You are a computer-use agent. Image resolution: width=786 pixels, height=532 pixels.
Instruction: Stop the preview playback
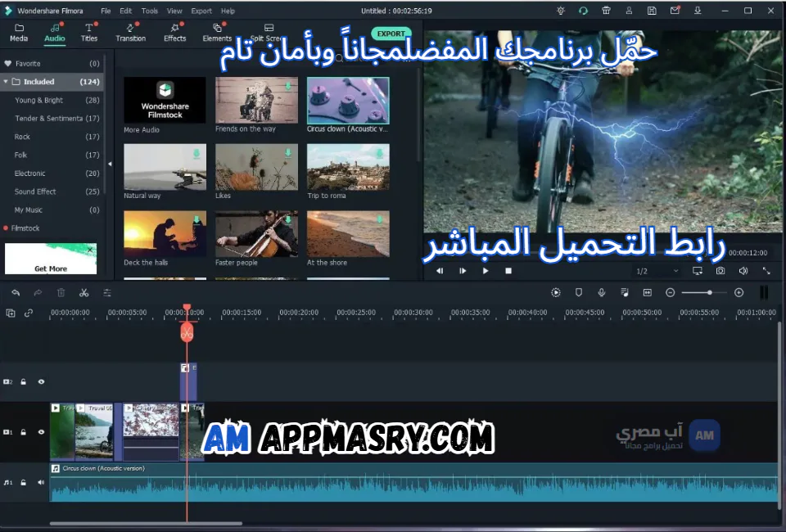508,271
